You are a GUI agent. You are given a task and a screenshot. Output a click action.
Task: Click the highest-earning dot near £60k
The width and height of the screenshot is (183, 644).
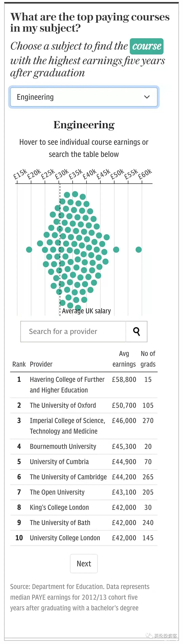click(139, 249)
